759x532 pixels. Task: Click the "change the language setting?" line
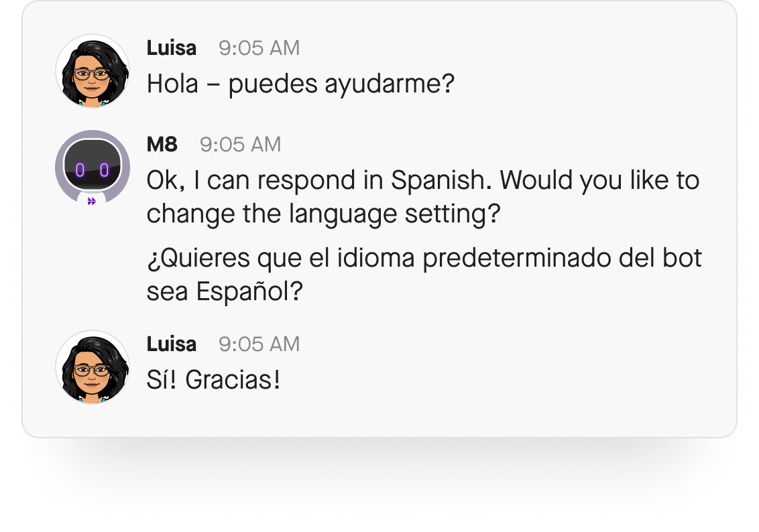click(x=324, y=214)
